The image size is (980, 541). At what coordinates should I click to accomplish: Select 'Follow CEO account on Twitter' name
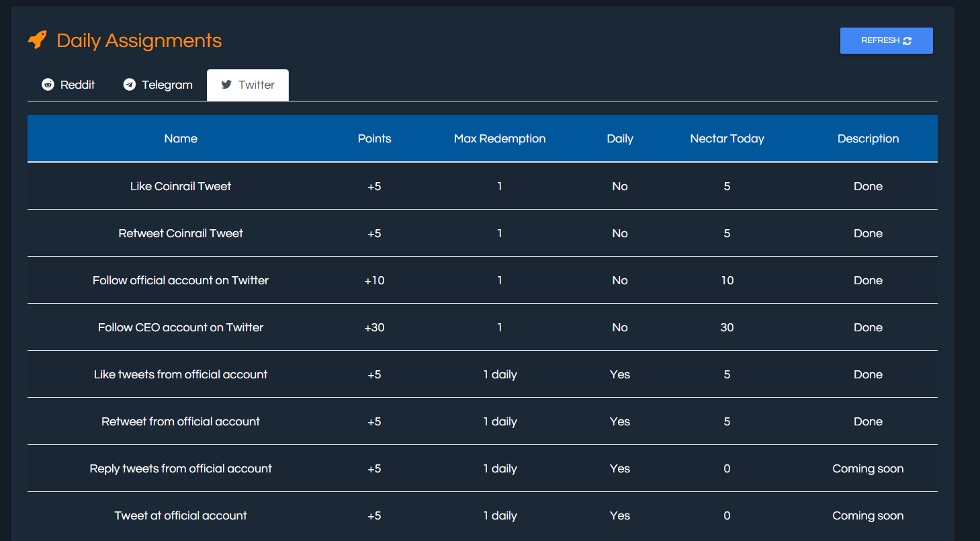point(181,327)
